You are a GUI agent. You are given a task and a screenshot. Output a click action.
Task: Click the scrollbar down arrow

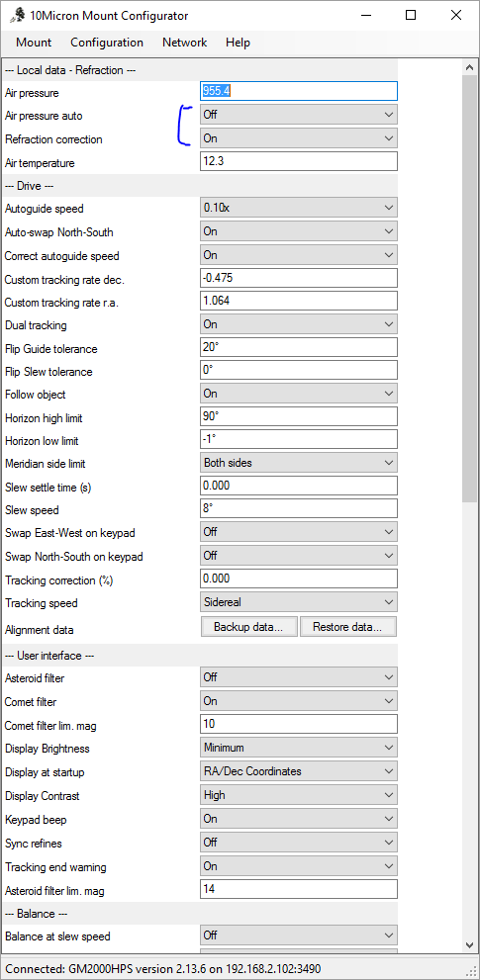[469, 944]
